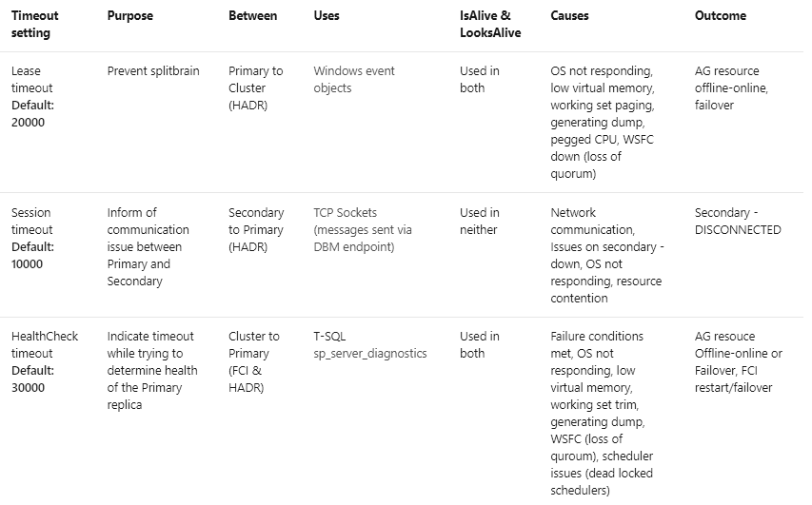Image resolution: width=812 pixels, height=505 pixels.
Task: Click 'Secondary - DISCONNECTED' outcome cell
Action: tap(738, 221)
